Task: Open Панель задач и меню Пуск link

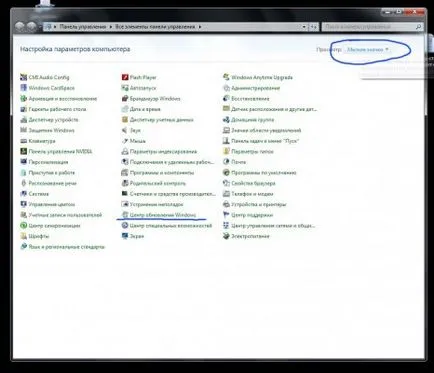Action: click(265, 141)
